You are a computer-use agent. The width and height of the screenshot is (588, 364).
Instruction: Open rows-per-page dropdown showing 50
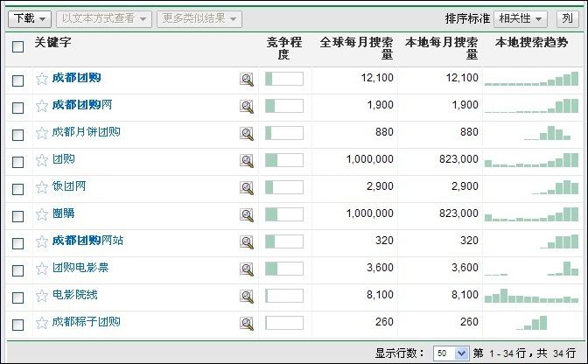point(451,353)
